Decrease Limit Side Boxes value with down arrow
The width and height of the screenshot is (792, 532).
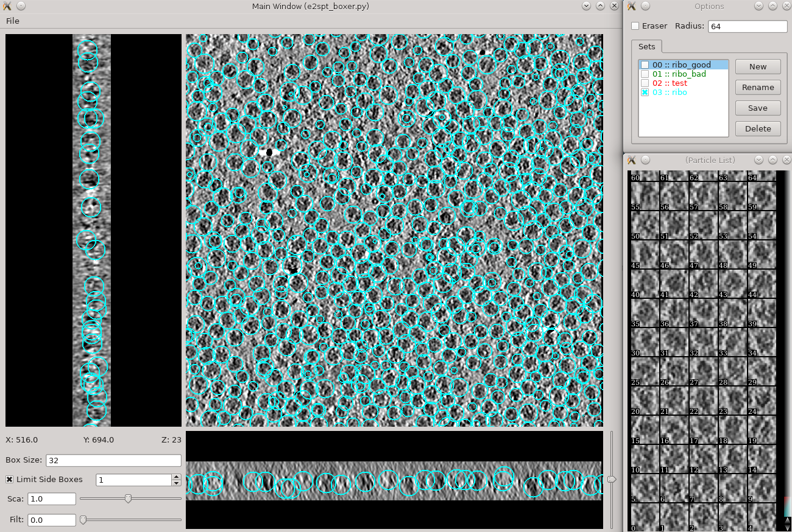click(x=176, y=483)
